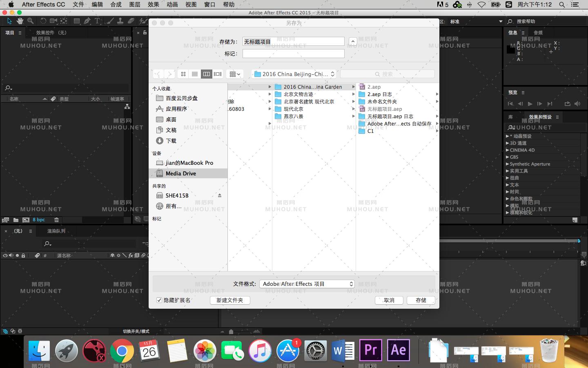This screenshot has width=588, height=368.
Task: Toggle the Hide Extension checkbox
Action: tap(159, 300)
